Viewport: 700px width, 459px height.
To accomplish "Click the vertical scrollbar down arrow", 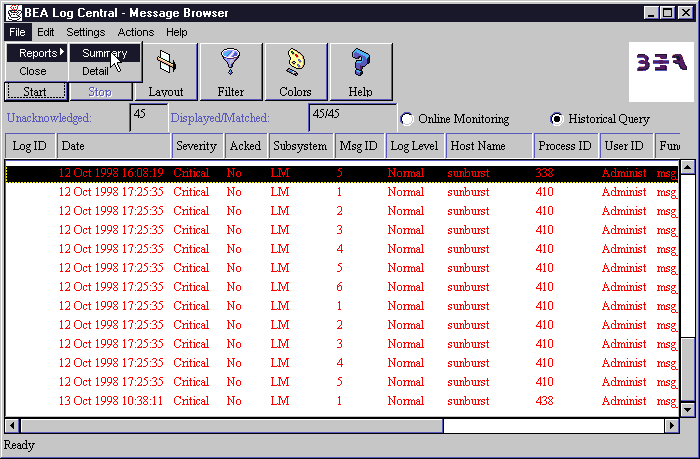I will (x=688, y=409).
